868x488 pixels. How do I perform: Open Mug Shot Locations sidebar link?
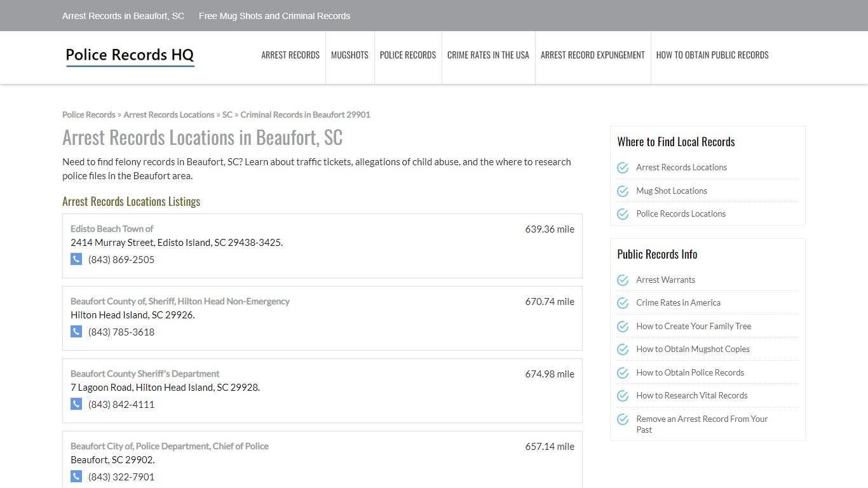click(672, 191)
